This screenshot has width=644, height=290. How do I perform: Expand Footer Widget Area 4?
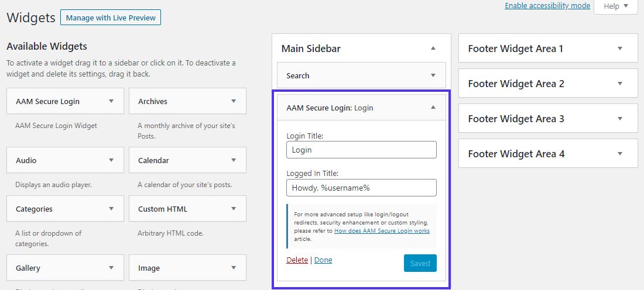[x=620, y=154]
